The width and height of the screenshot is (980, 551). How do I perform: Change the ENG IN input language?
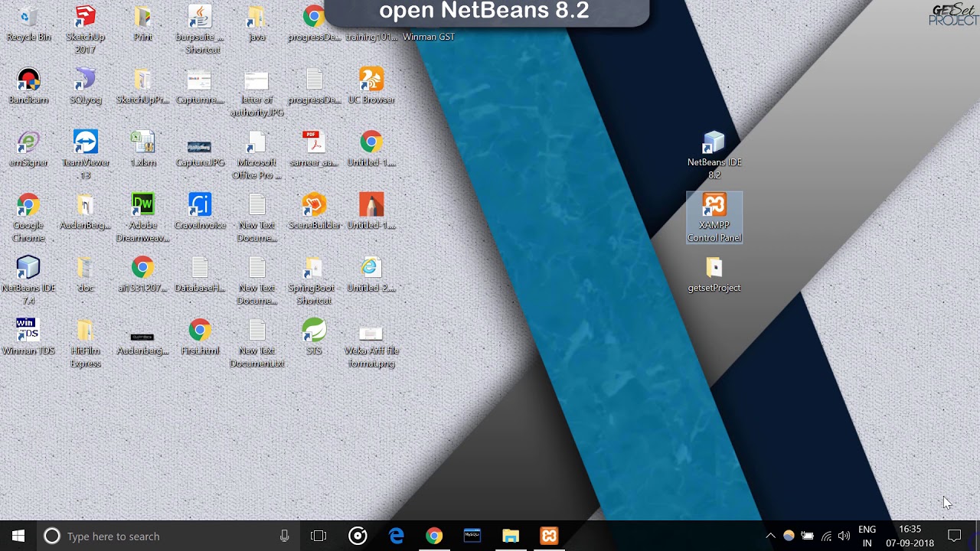[x=867, y=536]
